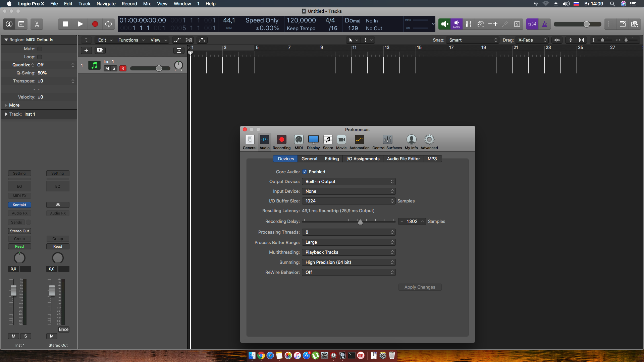644x362 pixels.
Task: Open Score preferences pane
Action: tap(328, 142)
